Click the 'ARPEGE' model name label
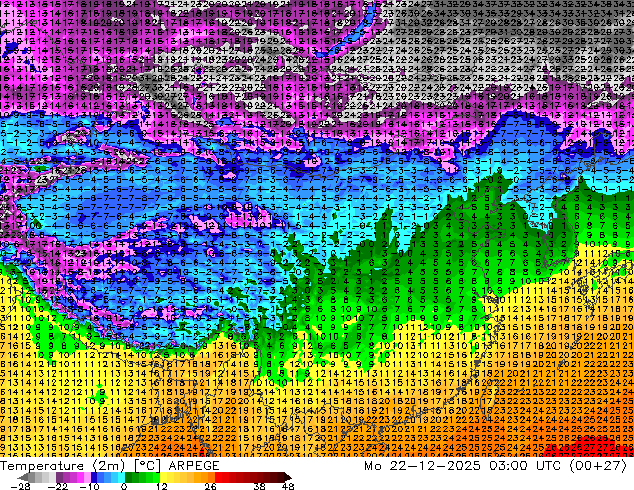 pyautogui.click(x=194, y=466)
